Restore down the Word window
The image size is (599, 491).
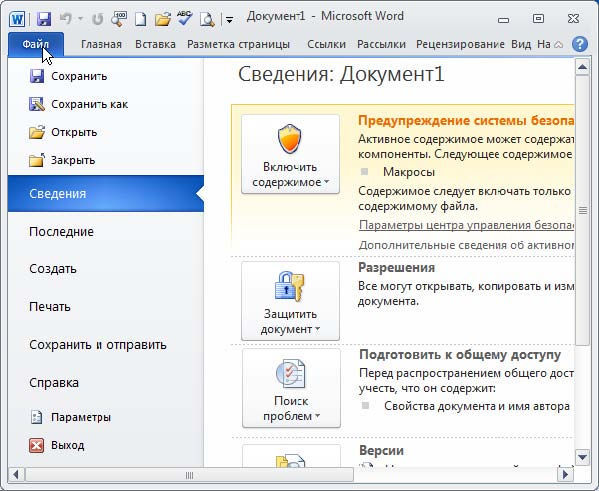(538, 18)
